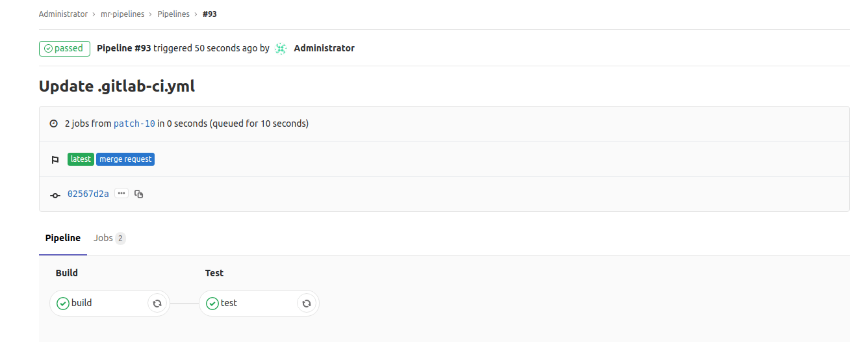Click the test job's passed status icon
Viewport: 868px width, 364px height.
(212, 303)
